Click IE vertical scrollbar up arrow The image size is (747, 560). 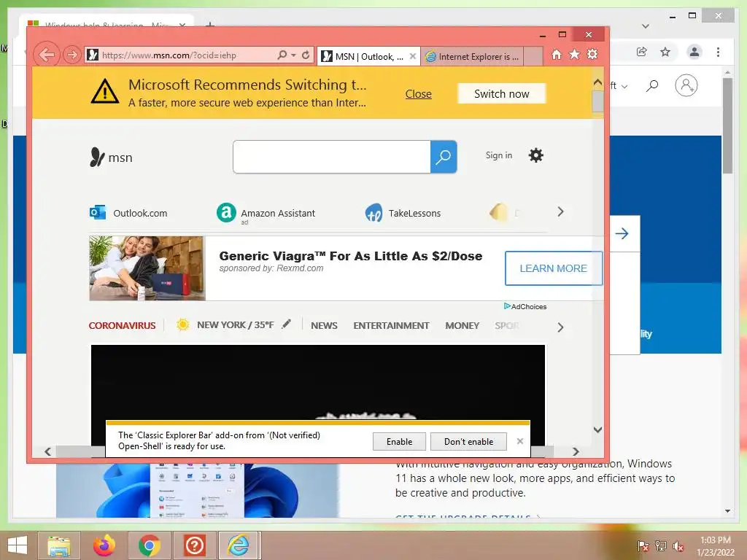click(598, 83)
